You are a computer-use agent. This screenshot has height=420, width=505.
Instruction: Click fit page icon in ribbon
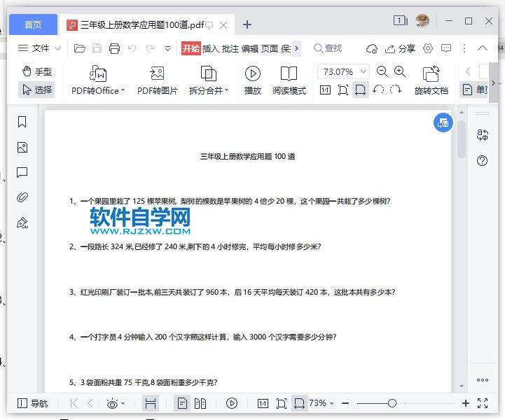[x=343, y=90]
